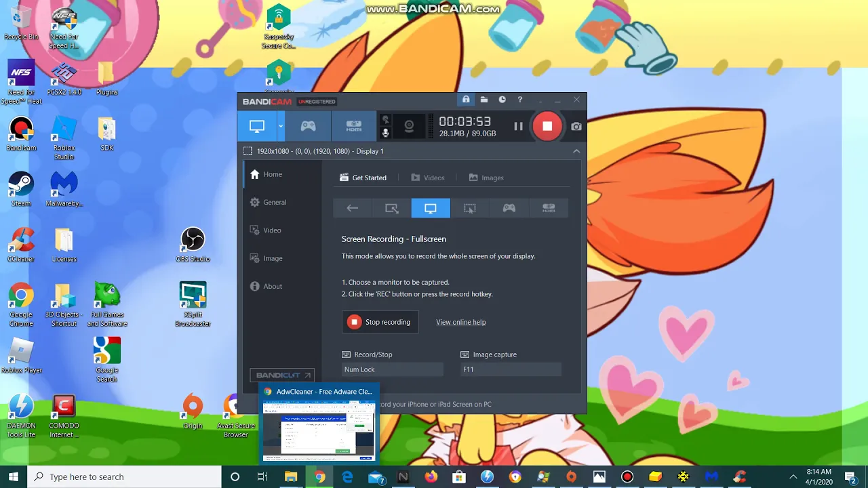Image resolution: width=868 pixels, height=488 pixels.
Task: Switch to HDMI device recording mode
Action: pyautogui.click(x=353, y=126)
